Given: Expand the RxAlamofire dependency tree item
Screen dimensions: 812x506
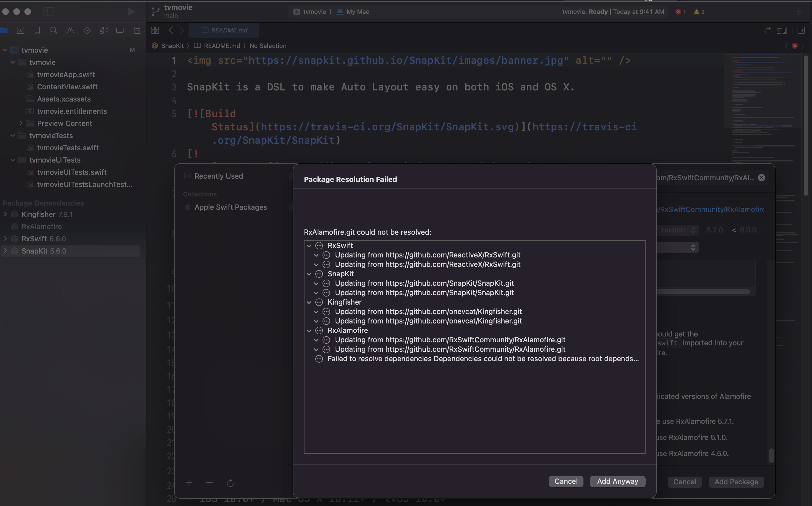Looking at the screenshot, I should [309, 330].
